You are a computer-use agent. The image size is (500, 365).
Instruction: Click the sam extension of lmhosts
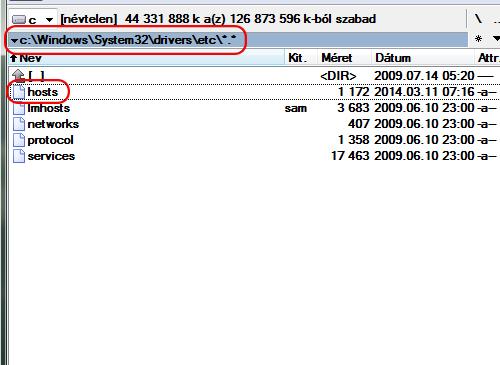pyautogui.click(x=296, y=108)
